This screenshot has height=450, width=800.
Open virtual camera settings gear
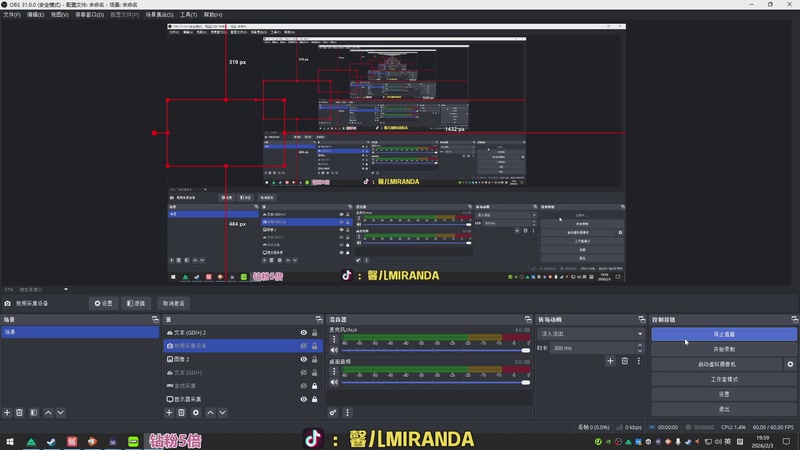point(790,364)
